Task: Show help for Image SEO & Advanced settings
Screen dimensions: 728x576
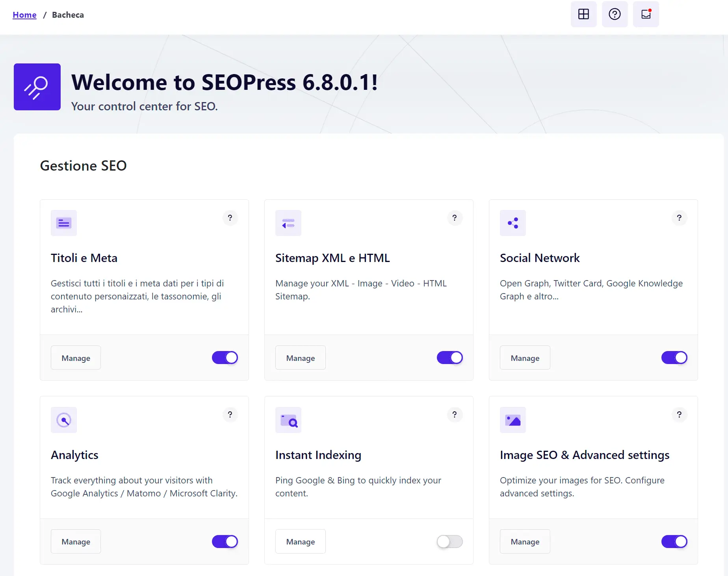Action: (x=679, y=414)
